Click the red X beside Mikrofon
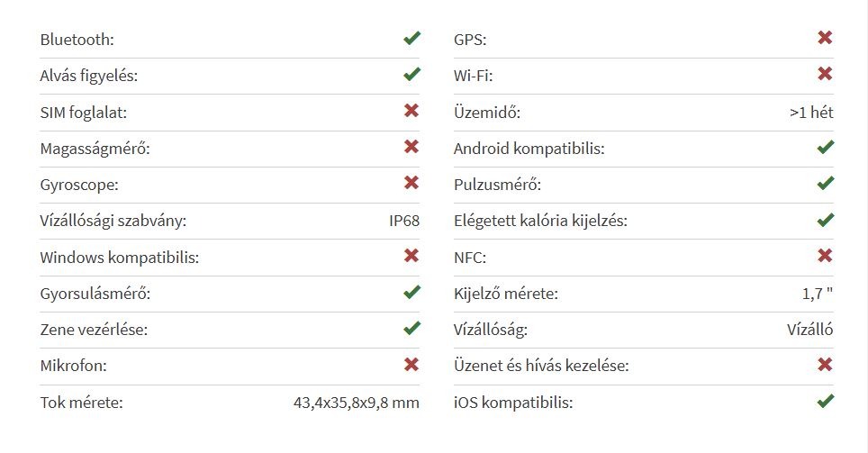Screen dimensions: 868x453 click(x=411, y=365)
